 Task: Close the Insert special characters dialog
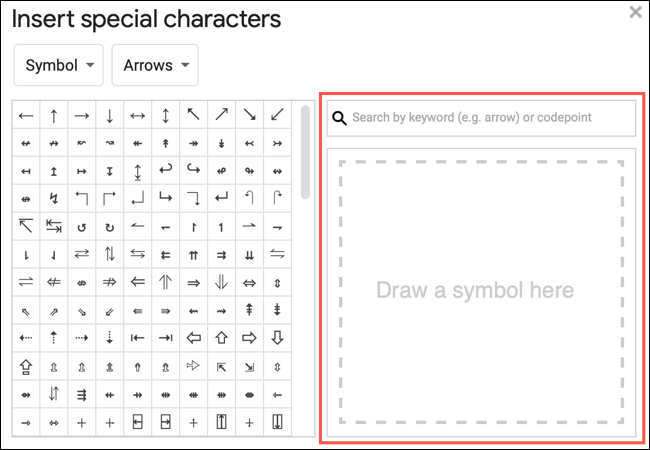click(x=635, y=13)
